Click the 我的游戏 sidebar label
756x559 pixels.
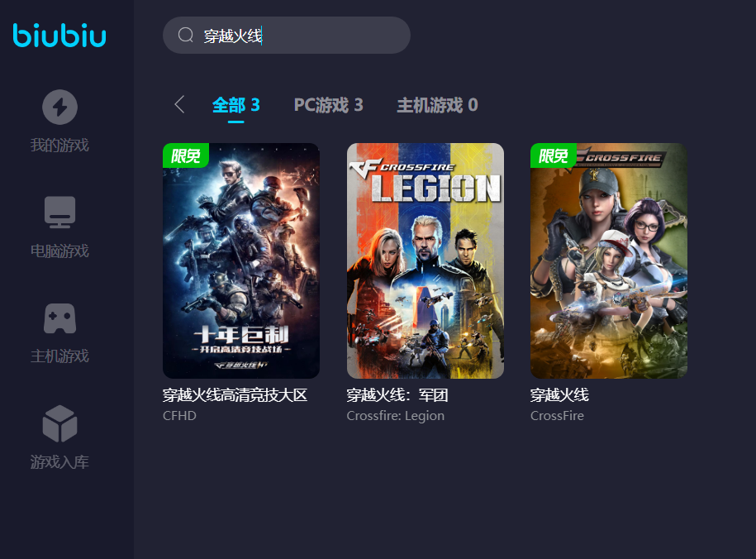pyautogui.click(x=59, y=145)
